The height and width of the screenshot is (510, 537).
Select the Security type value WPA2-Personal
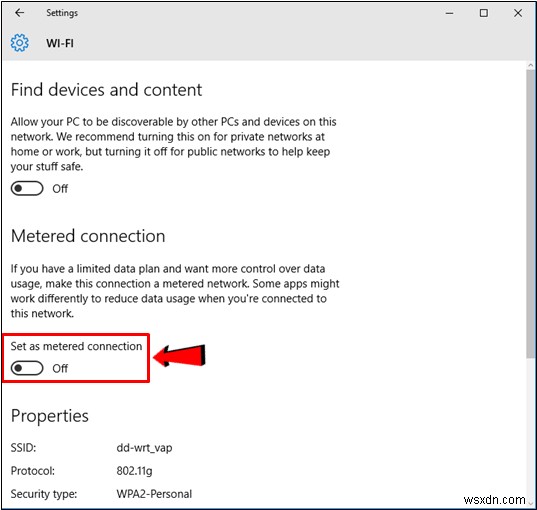click(x=154, y=494)
